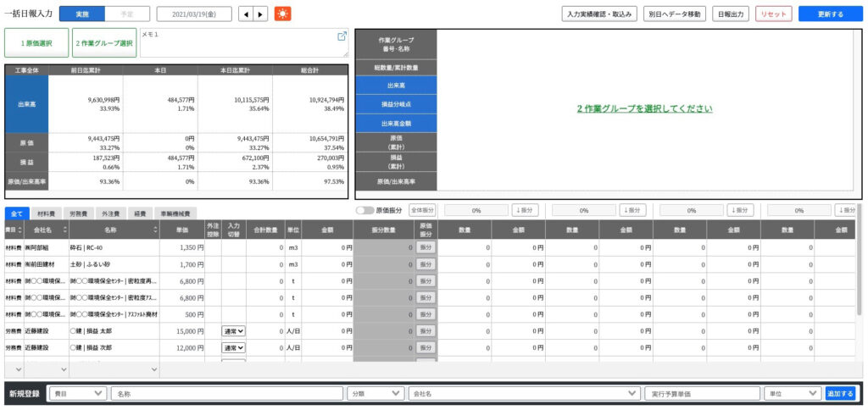Select the 車輌機械費 tab
The width and height of the screenshot is (868, 410).
(x=175, y=213)
